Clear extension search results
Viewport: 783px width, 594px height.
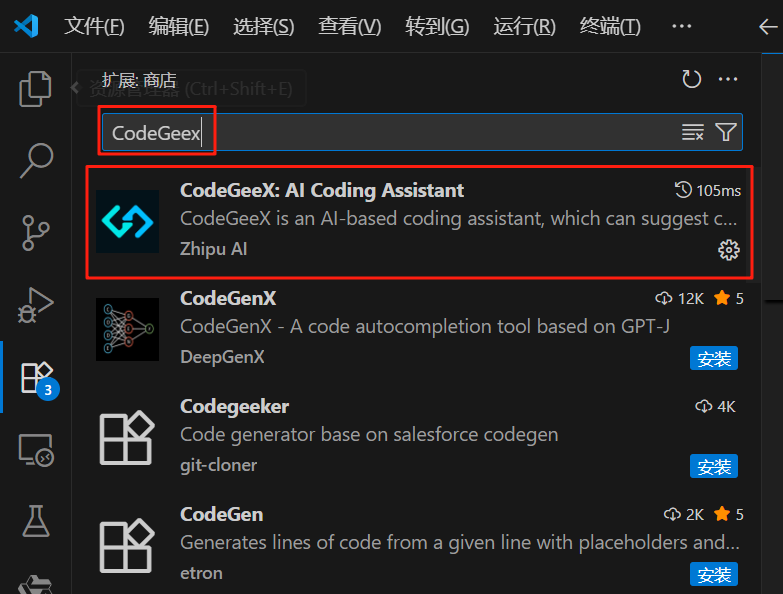[693, 132]
